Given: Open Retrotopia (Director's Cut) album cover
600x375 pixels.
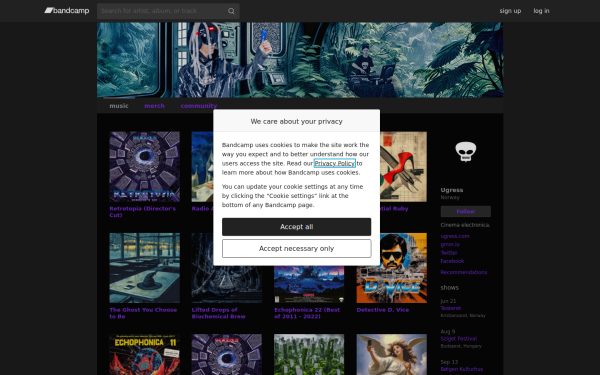Looking at the screenshot, I should [144, 166].
